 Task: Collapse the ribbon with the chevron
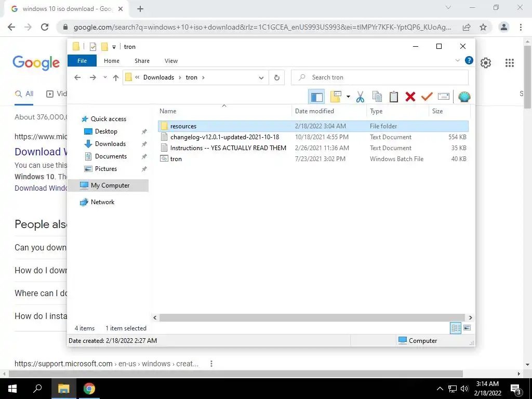point(457,60)
